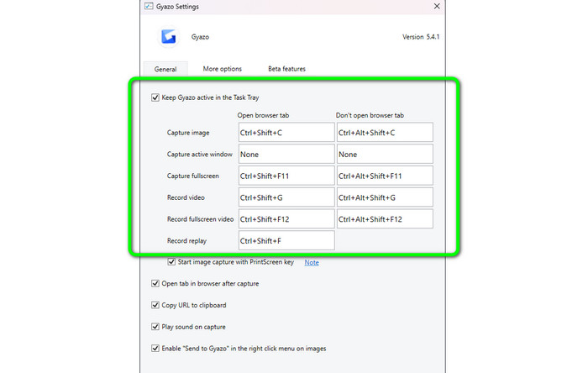Select Capture fullscreen Ctrl+Alt+Shift+F11 field
The width and height of the screenshot is (588, 373).
(385, 176)
